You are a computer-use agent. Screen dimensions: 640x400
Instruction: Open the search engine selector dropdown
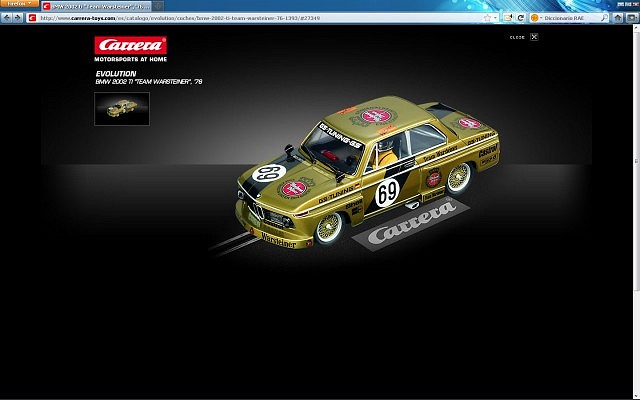tap(536, 18)
